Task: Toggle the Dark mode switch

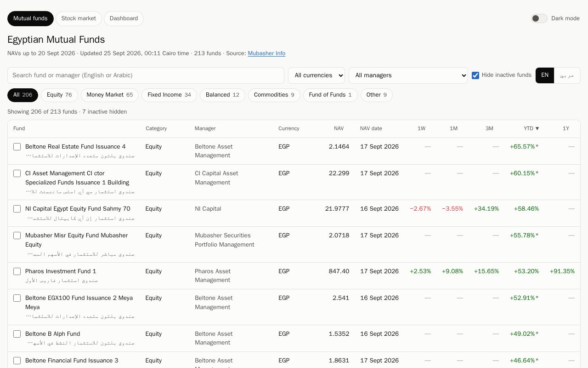Action: [539, 18]
